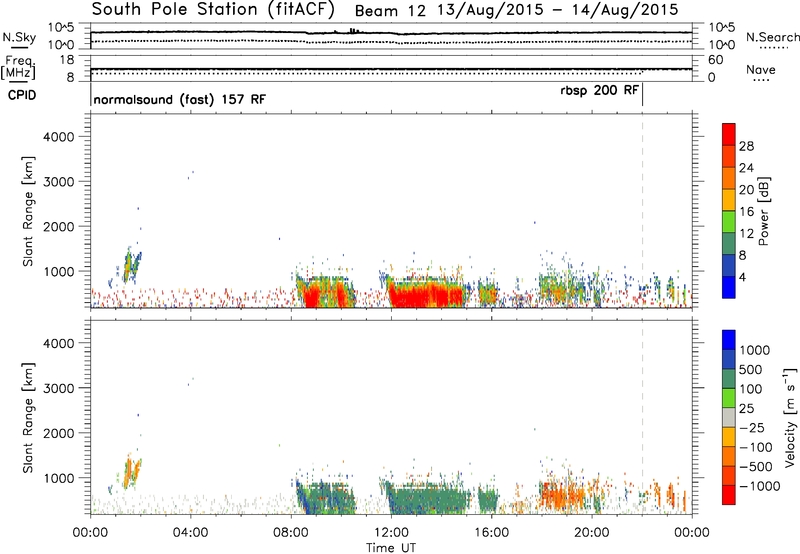Click the gray segment of Velocity colorbar
This screenshot has width=800, height=554.
729,418
